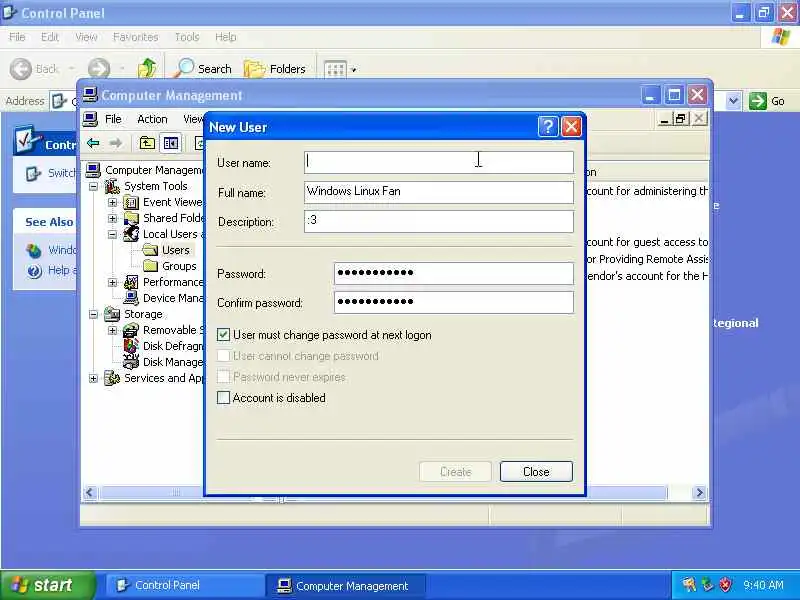The height and width of the screenshot is (600, 800).
Task: Uncheck User must change password at next logon
Action: click(x=223, y=335)
